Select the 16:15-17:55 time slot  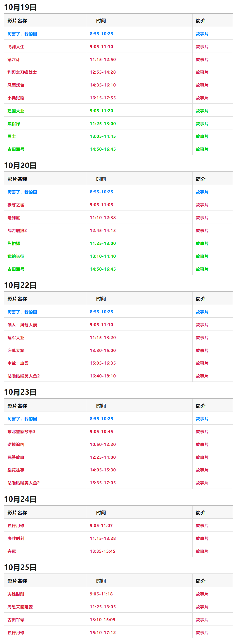tap(103, 98)
